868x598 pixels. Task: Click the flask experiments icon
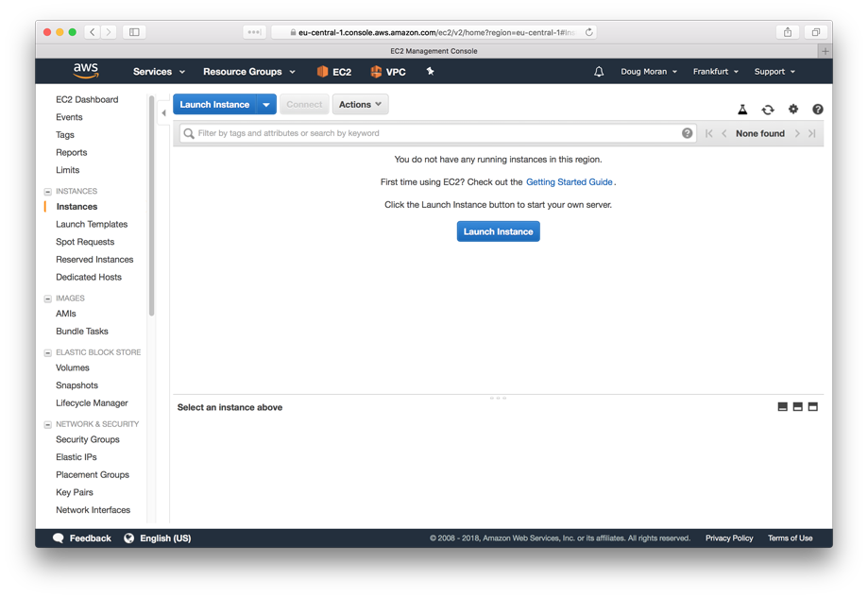click(x=742, y=109)
